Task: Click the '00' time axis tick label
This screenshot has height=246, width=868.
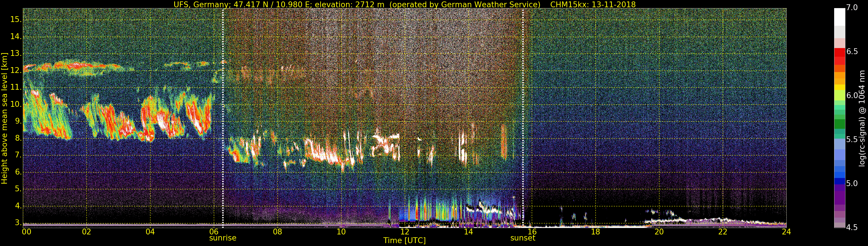Action: 26,232
